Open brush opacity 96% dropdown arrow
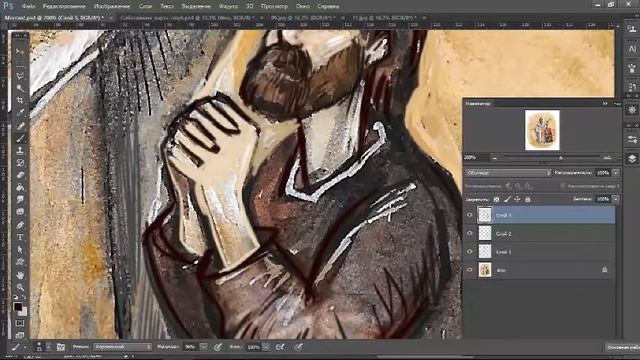 coord(203,347)
